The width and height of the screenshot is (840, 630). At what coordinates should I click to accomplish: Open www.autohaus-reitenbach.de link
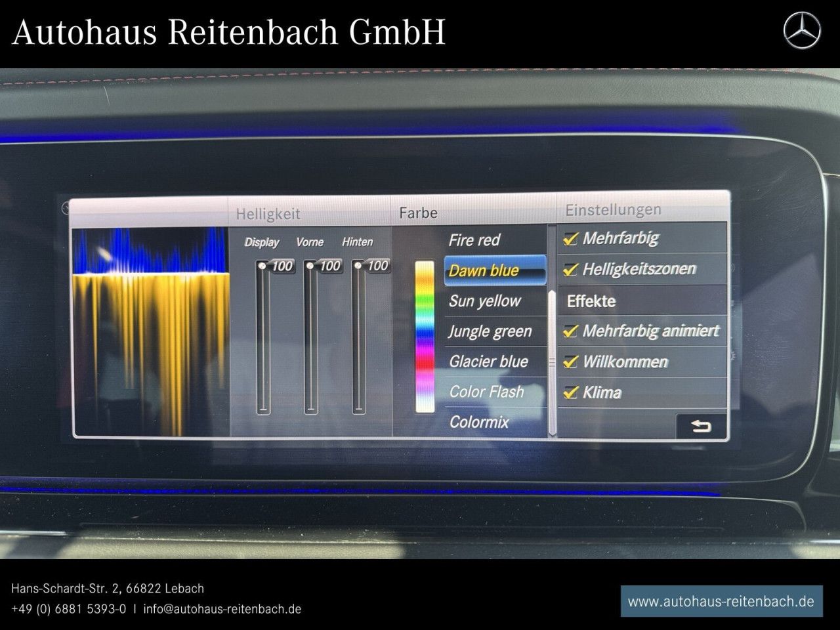[721, 601]
